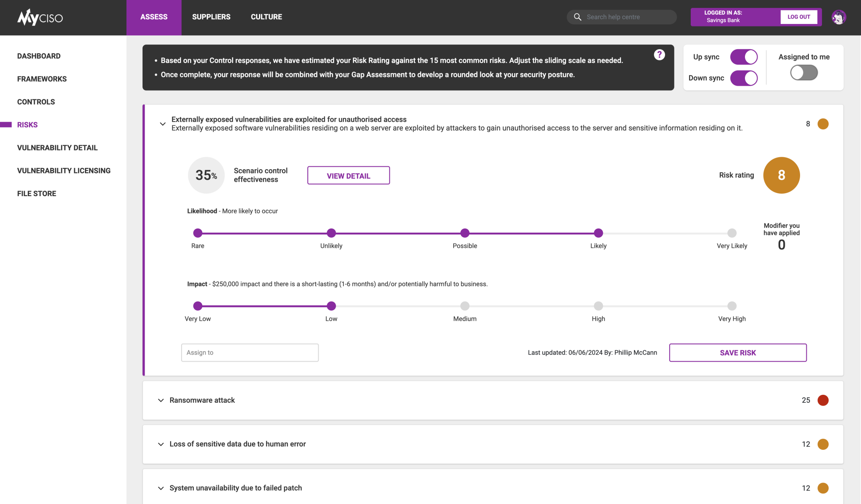
Task: Set impact slider to Very High
Action: 732,306
